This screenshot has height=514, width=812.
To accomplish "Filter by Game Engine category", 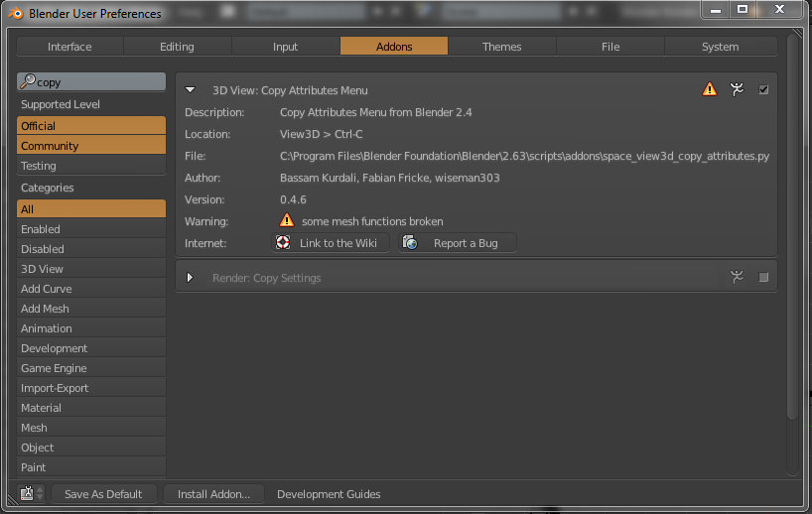I will pyautogui.click(x=91, y=368).
